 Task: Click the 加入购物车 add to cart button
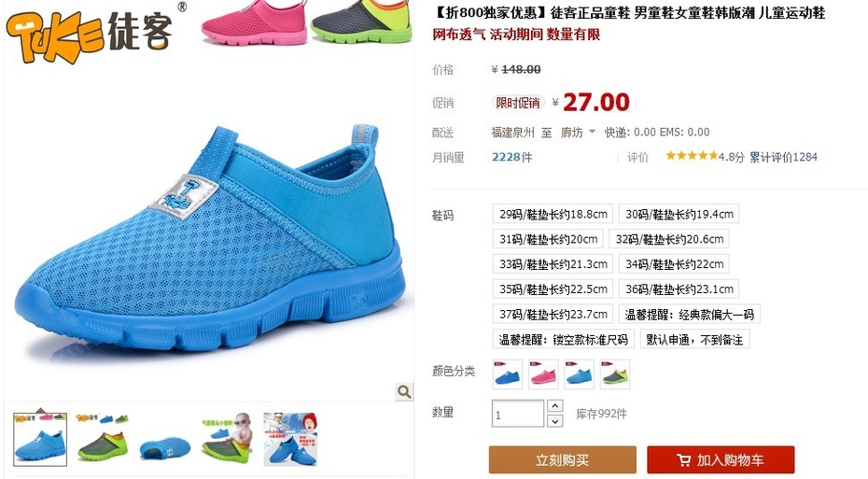click(x=721, y=460)
